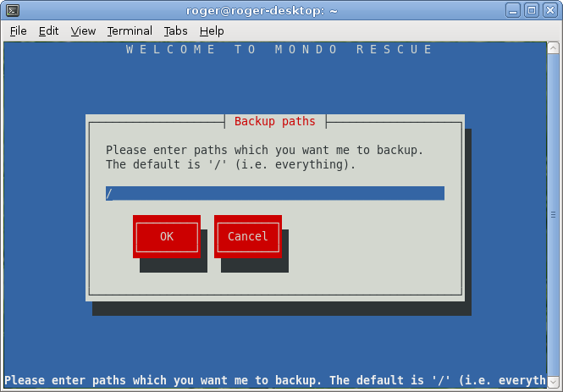Click the terminal window icon in title bar
This screenshot has width=563, height=392.
tap(13, 10)
